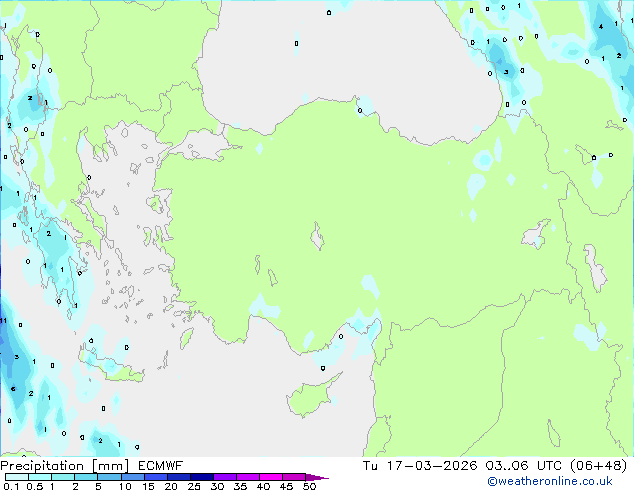Viewport: 634px width, 490px height.
Task: Click the blue swatch between 15 and 20
Action: coord(155,477)
